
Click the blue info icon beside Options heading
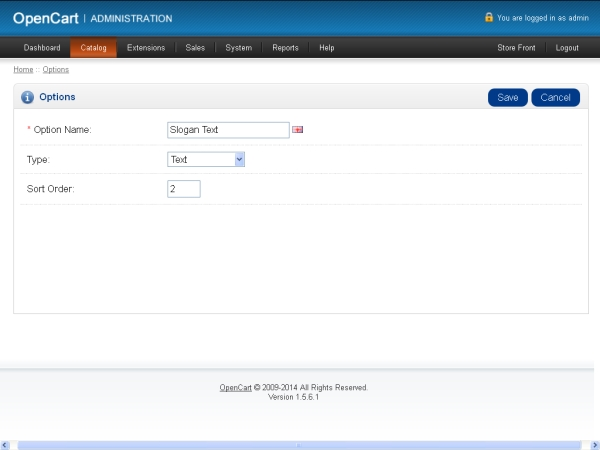click(28, 97)
